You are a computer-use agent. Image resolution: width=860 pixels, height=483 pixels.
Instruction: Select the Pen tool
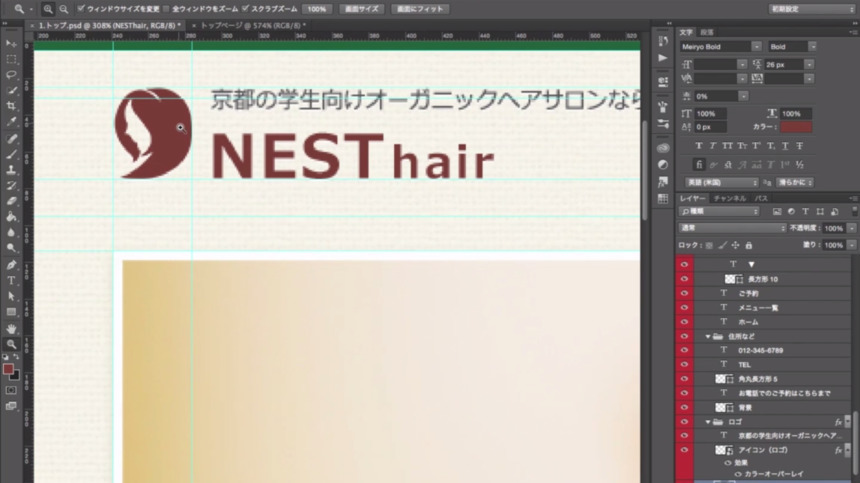click(x=11, y=265)
